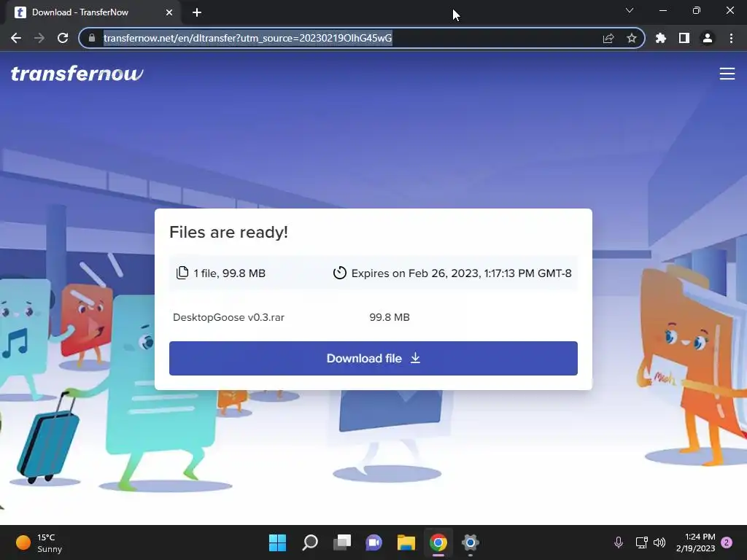Go back with the browser back arrow
The image size is (747, 560).
pyautogui.click(x=16, y=38)
